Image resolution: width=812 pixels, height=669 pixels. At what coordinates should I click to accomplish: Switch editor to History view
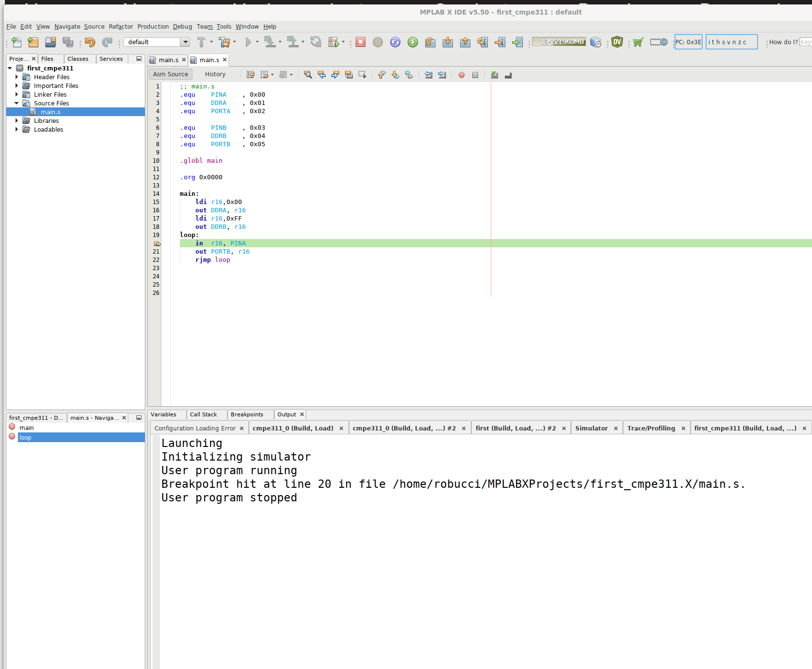click(x=215, y=74)
